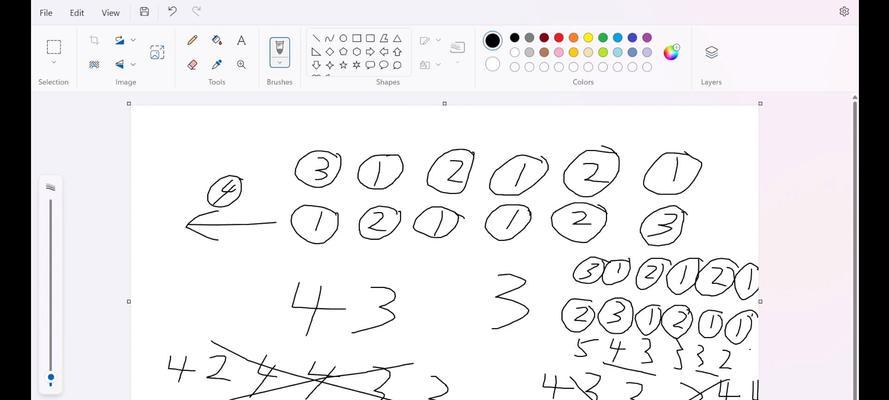Image resolution: width=889 pixels, height=400 pixels.
Task: Open the File menu
Action: [x=46, y=12]
